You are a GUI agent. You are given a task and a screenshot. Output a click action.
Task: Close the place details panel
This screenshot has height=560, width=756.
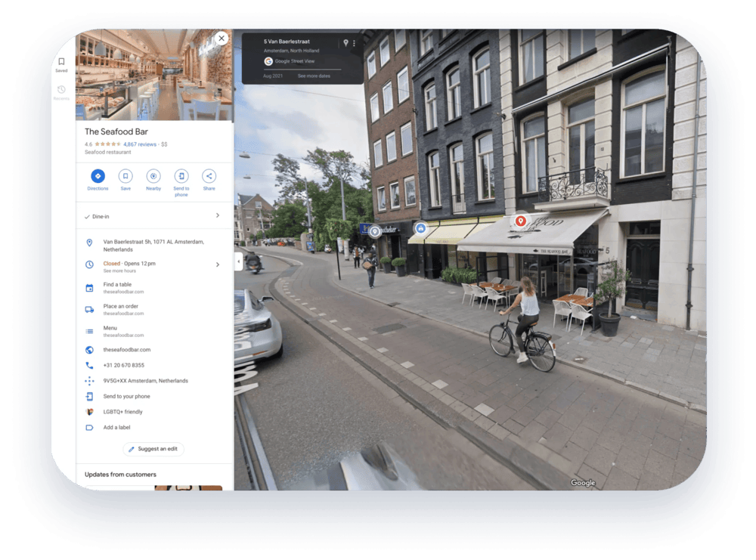pos(221,39)
